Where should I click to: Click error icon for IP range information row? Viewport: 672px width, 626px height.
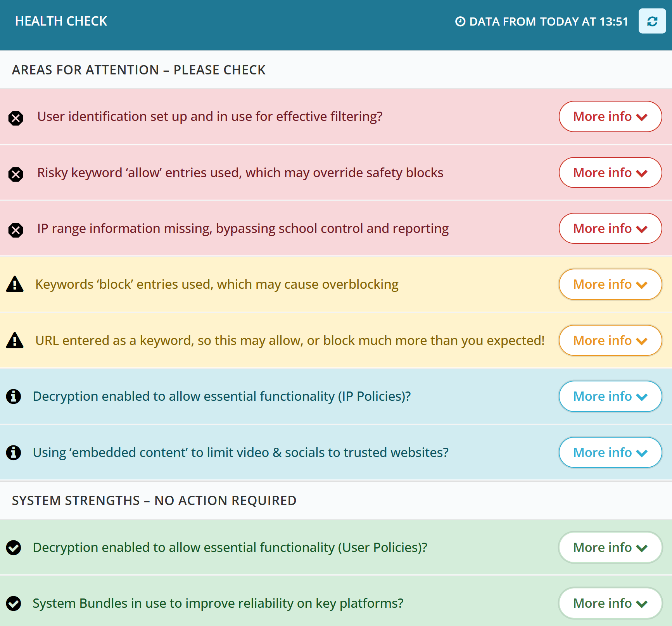coord(16,230)
